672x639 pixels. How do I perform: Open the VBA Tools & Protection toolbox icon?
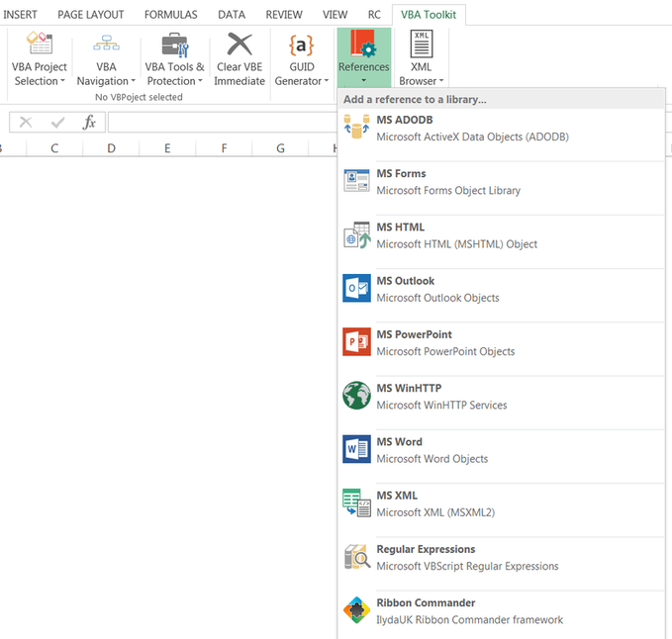175,45
